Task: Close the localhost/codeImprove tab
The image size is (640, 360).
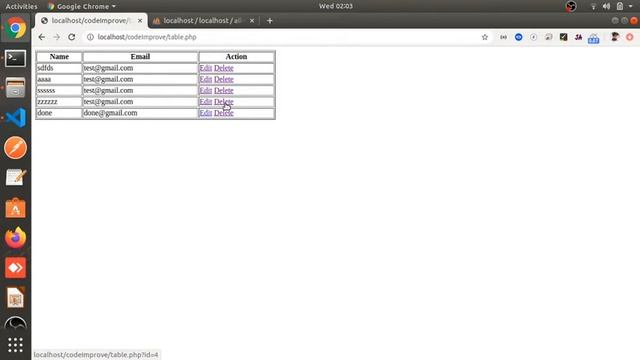Action: [x=140, y=20]
